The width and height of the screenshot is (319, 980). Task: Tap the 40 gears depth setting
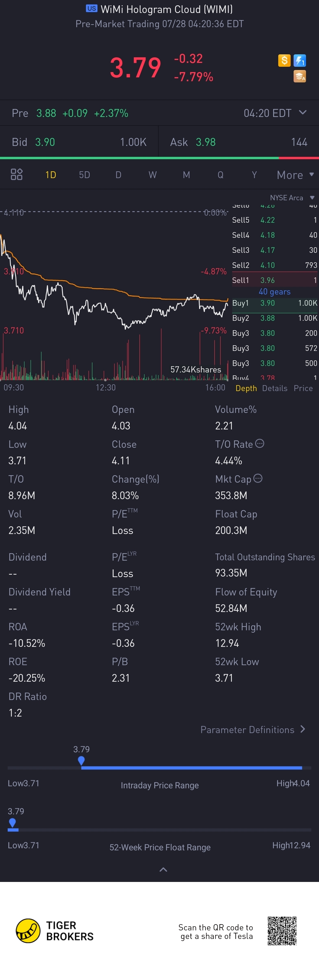274,292
